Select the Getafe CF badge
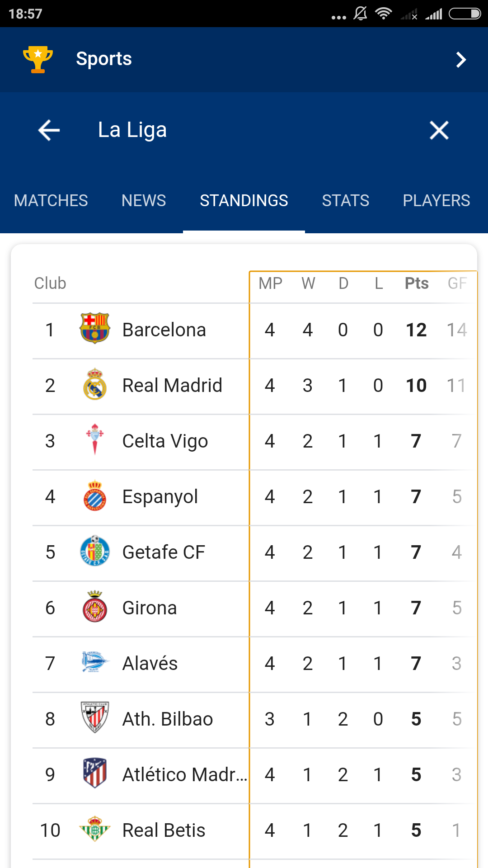This screenshot has height=868, width=488. 95,551
